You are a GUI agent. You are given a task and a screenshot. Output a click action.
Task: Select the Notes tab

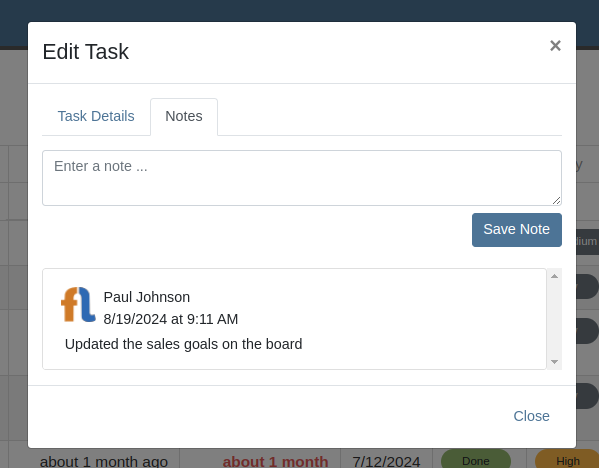[184, 116]
